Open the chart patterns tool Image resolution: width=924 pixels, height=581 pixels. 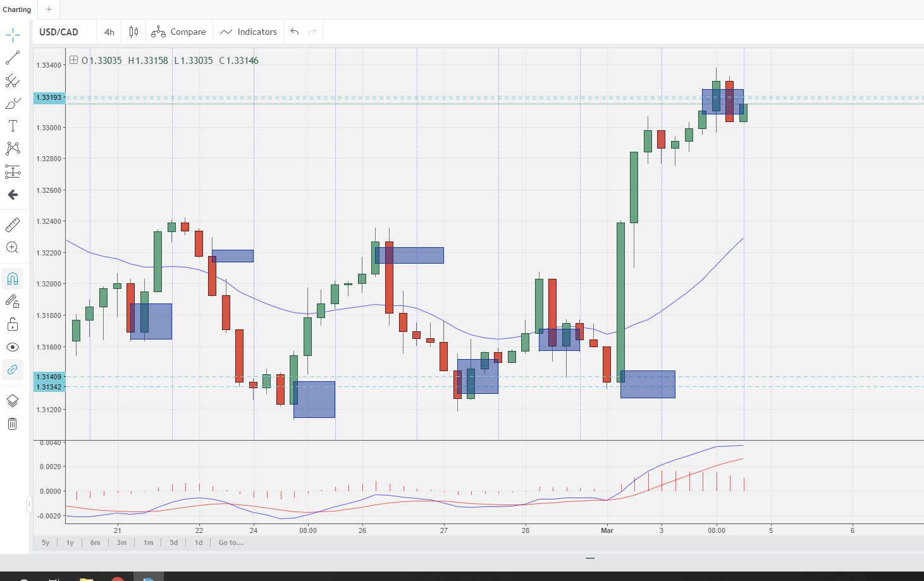13,149
